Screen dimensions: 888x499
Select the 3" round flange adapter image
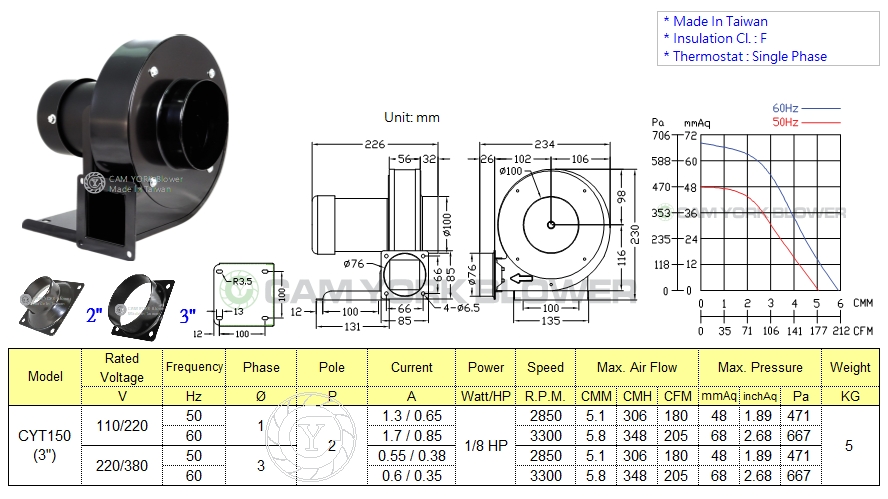point(141,307)
